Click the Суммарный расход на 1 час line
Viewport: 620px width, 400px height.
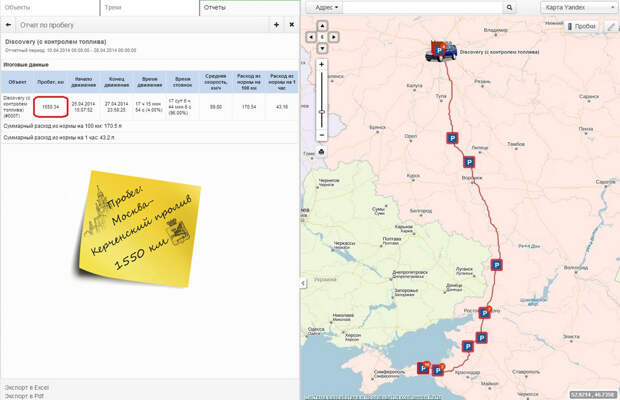pos(59,138)
